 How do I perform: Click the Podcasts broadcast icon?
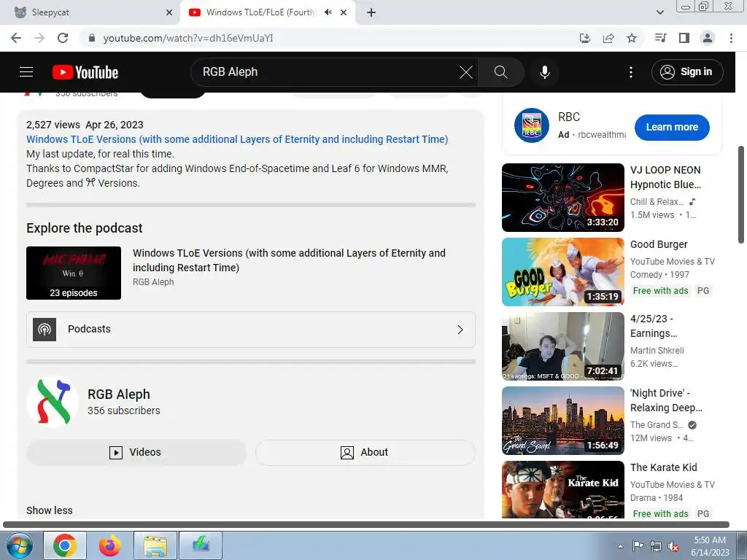pos(44,330)
